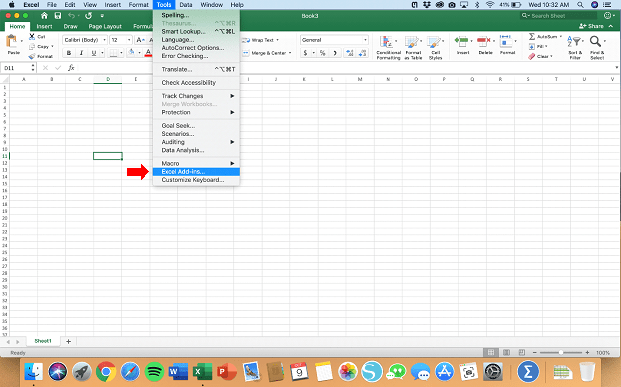The height and width of the screenshot is (387, 621).
Task: Toggle underline formatting
Action: 94,53
